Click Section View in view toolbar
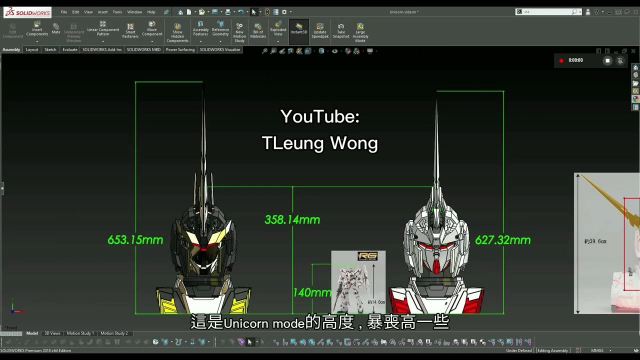Viewport: 640px width, 360px height. tap(291, 51)
